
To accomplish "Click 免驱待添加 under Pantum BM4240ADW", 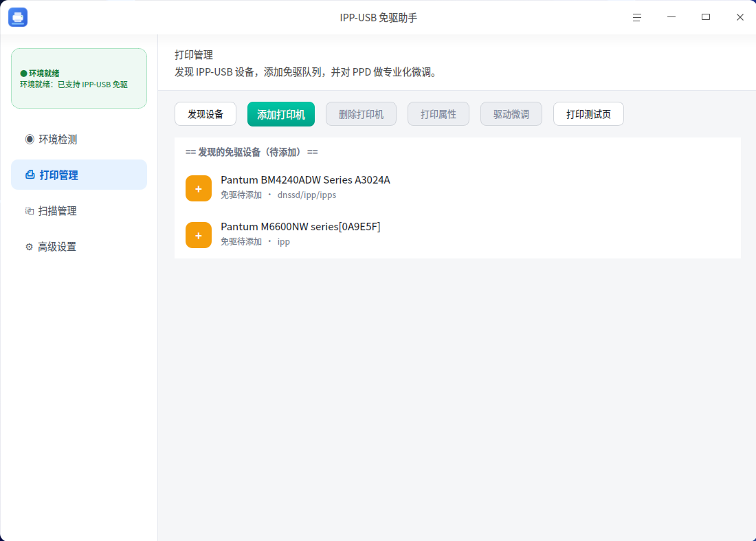I will pos(241,195).
